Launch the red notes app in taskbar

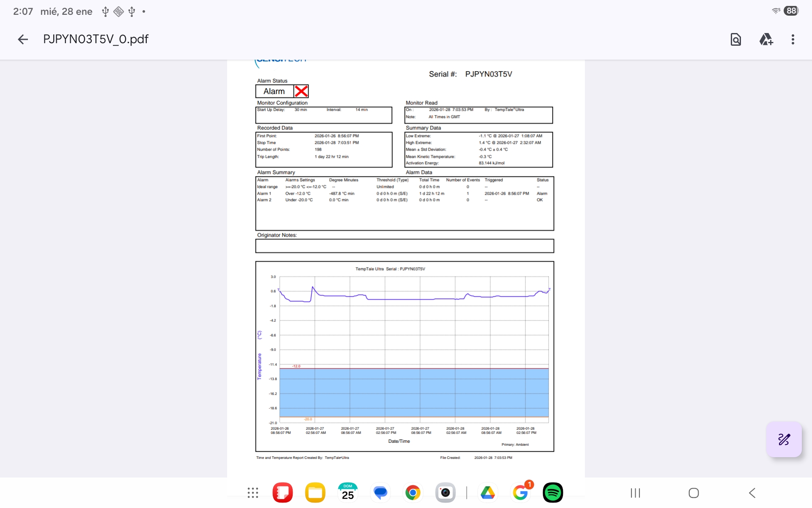(x=283, y=493)
